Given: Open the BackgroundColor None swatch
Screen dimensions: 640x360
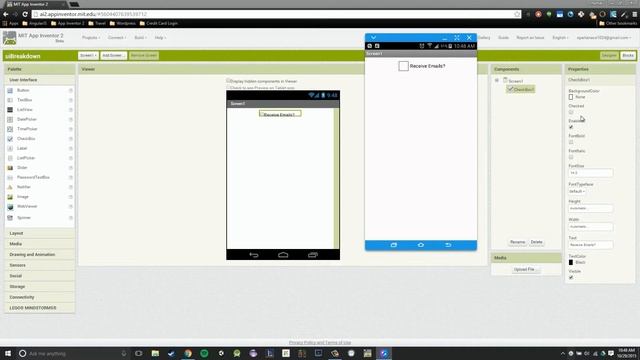Looking at the screenshot, I should pos(571,97).
